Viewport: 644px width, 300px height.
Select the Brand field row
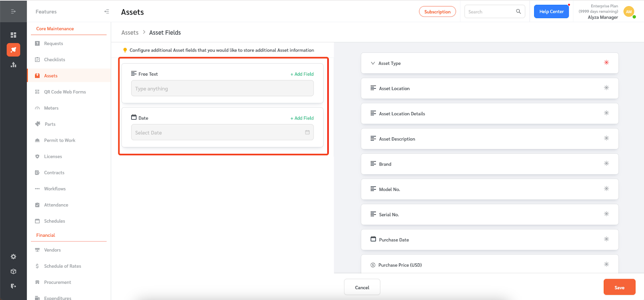point(489,164)
